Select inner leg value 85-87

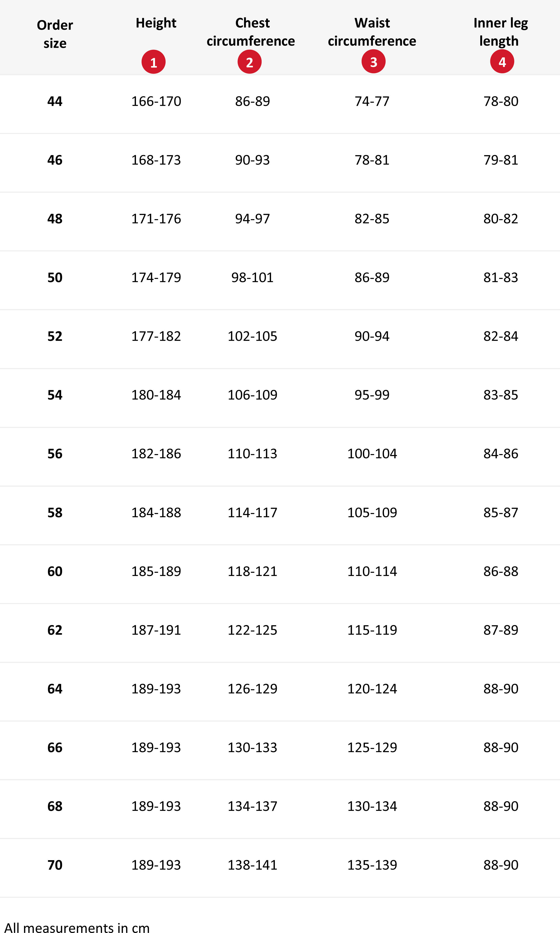501,512
